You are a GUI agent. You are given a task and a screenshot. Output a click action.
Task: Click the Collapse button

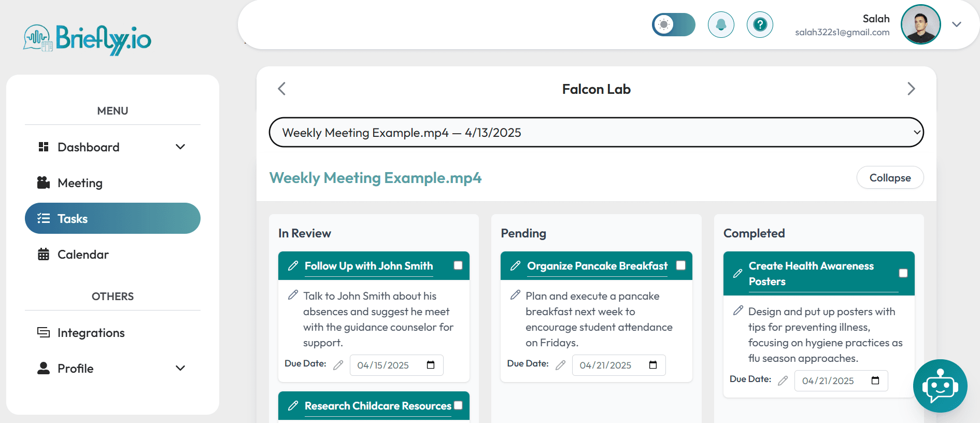[889, 178]
